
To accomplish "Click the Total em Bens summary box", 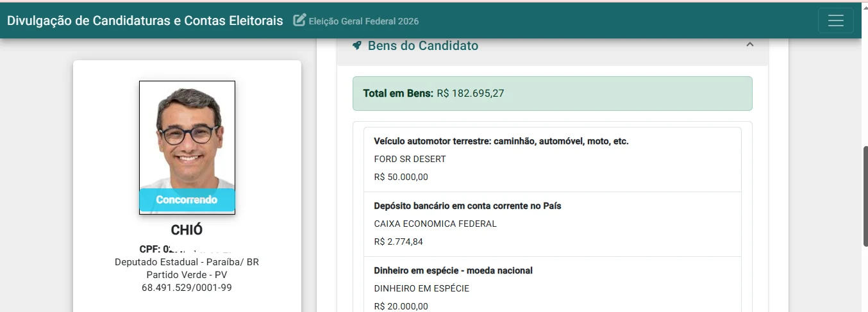I will 552,94.
